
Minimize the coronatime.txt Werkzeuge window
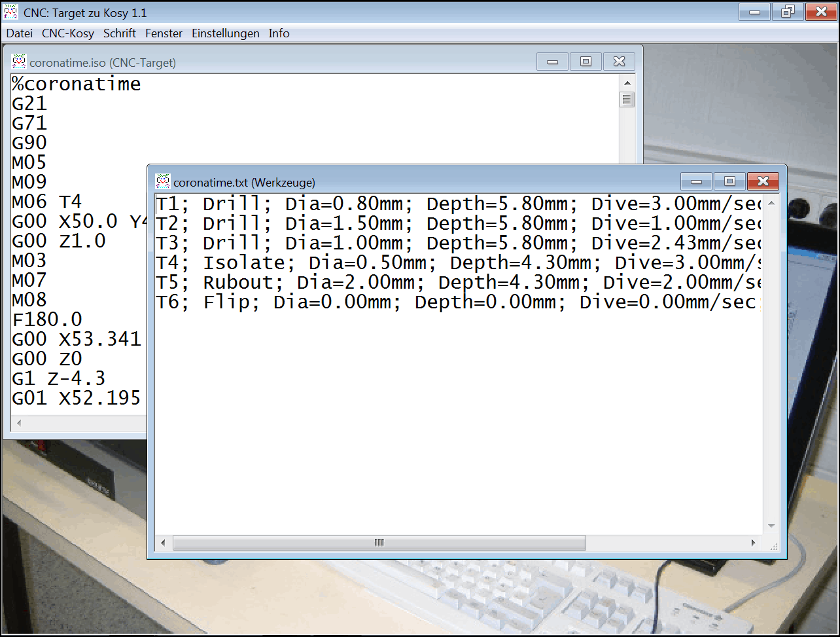[x=697, y=181]
